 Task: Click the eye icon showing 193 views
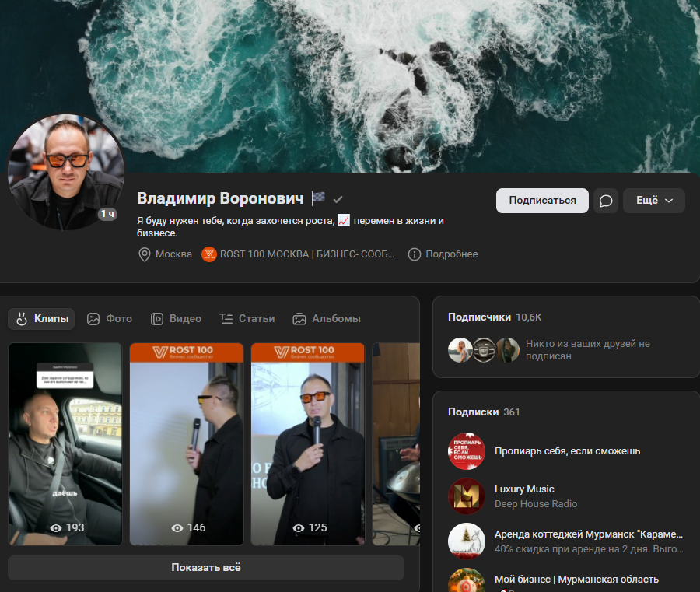tap(55, 527)
